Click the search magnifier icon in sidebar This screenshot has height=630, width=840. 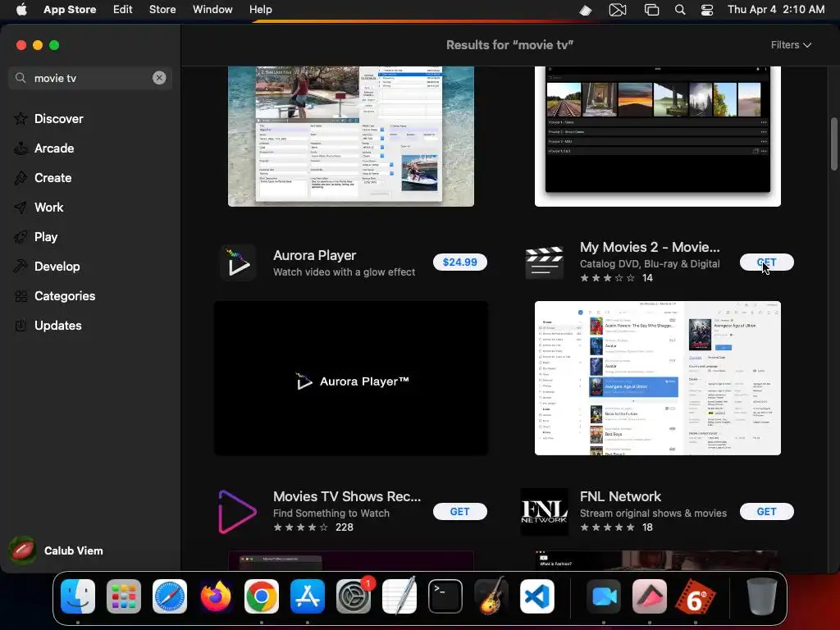click(21, 78)
